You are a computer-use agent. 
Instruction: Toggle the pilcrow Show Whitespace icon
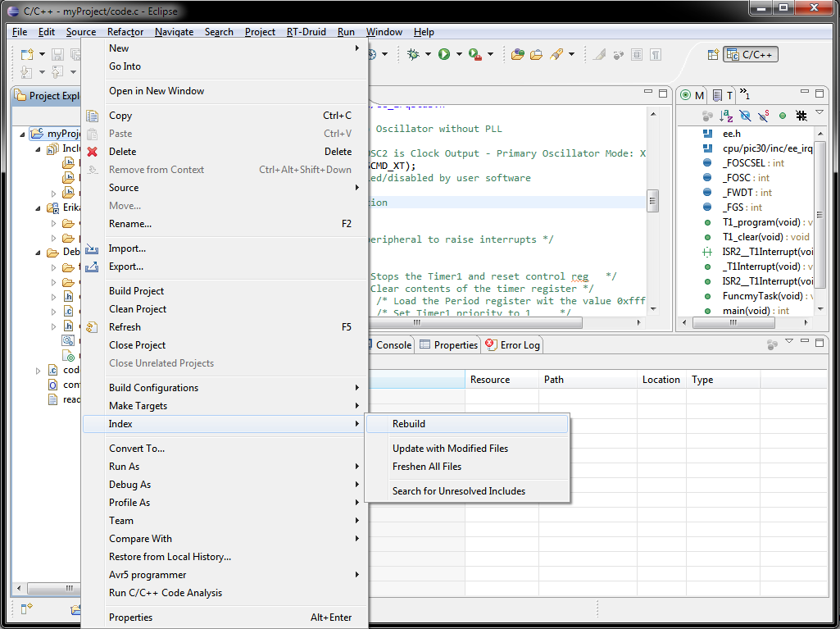[656, 54]
